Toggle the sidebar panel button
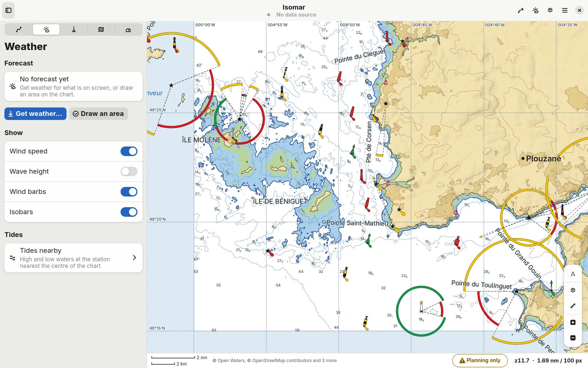Viewport: 588px width, 368px height. (x=8, y=10)
